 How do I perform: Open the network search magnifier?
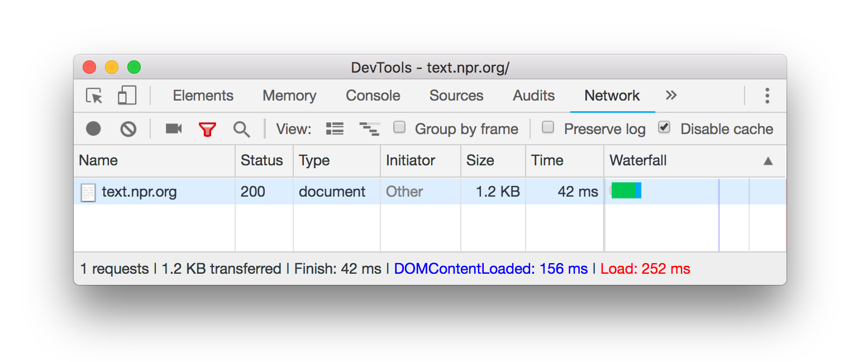point(241,130)
